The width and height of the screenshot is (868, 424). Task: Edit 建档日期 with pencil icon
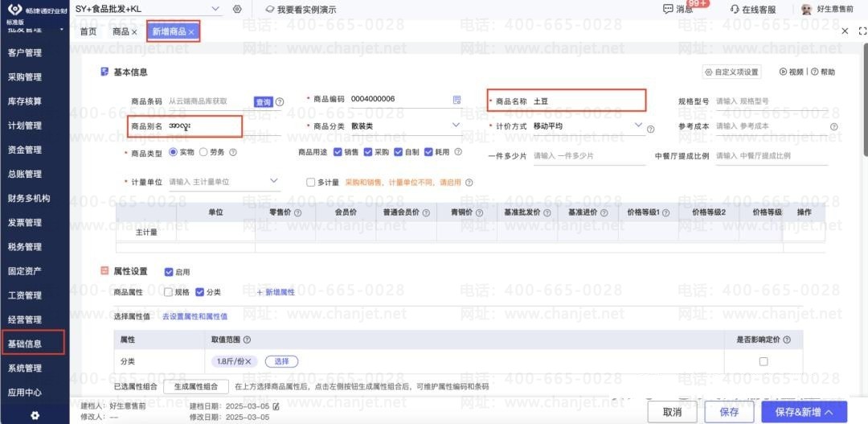pos(276,406)
